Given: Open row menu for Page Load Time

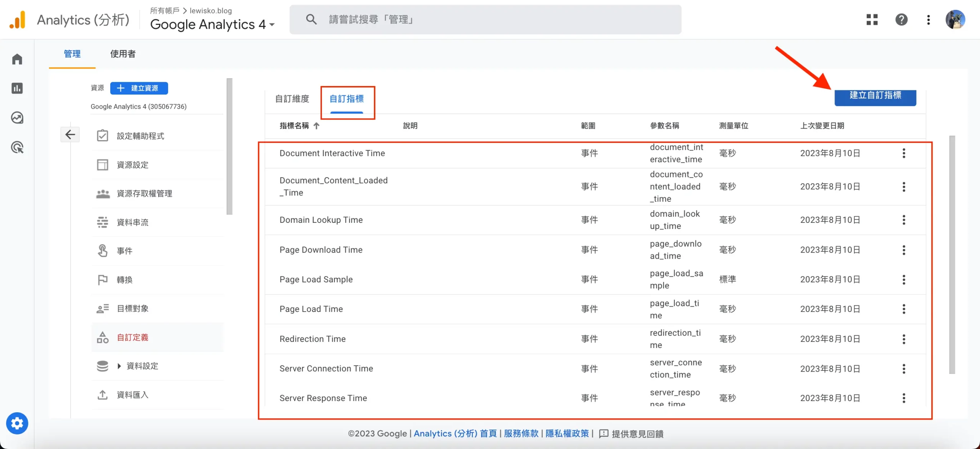Looking at the screenshot, I should click(904, 309).
